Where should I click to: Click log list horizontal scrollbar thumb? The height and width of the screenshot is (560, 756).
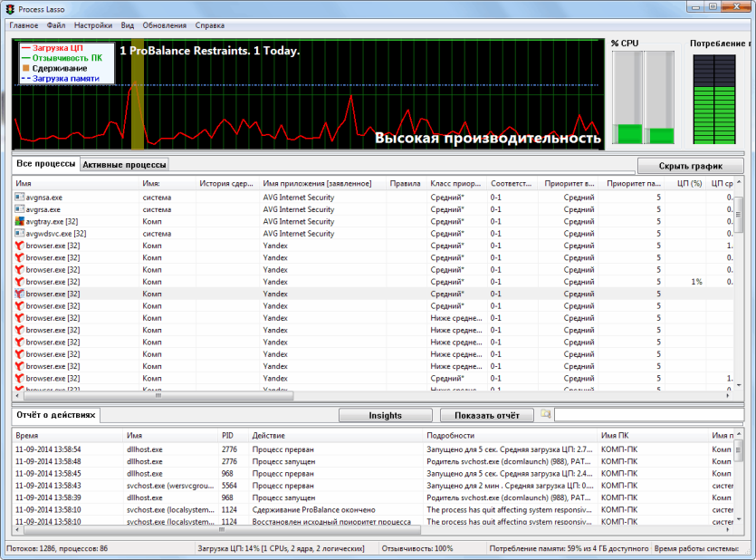pyautogui.click(x=222, y=529)
